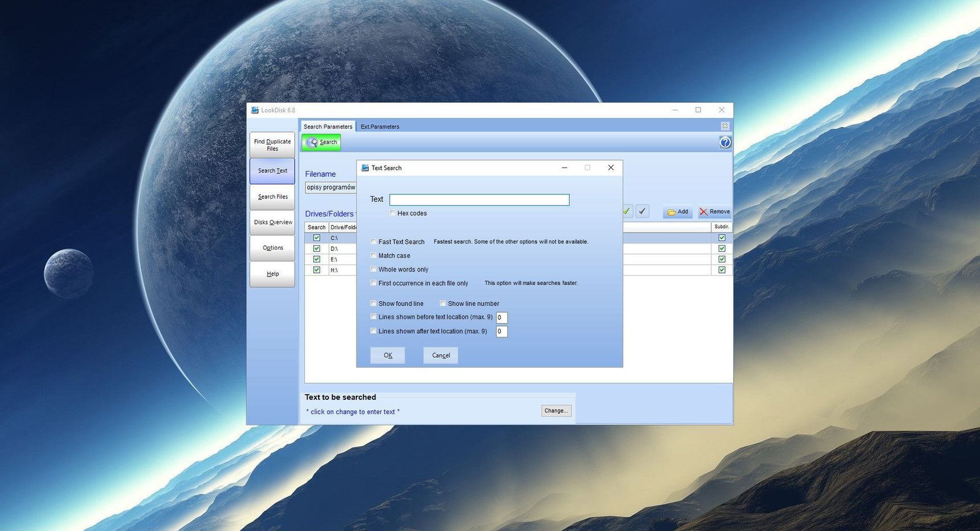
Task: Open the help question mark icon
Action: [x=725, y=142]
